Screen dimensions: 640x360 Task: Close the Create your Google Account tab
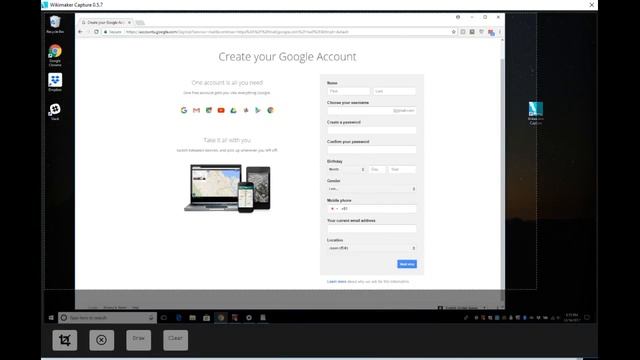129,22
